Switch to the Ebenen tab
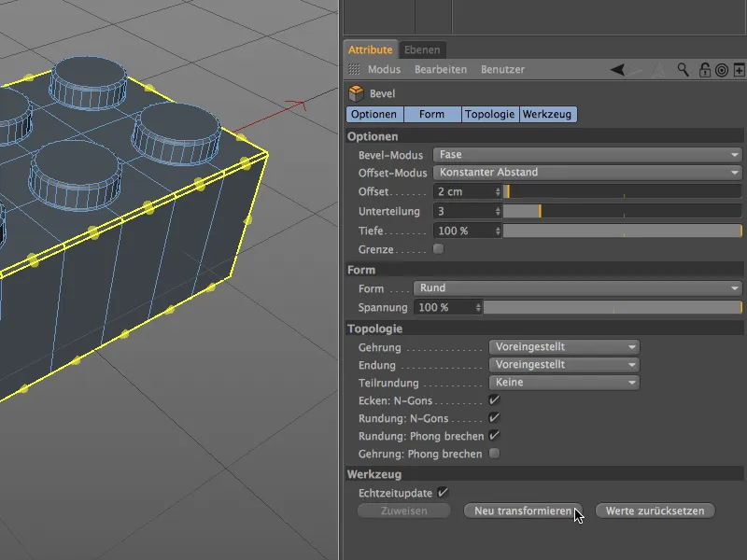The width and height of the screenshot is (747, 560). click(422, 49)
